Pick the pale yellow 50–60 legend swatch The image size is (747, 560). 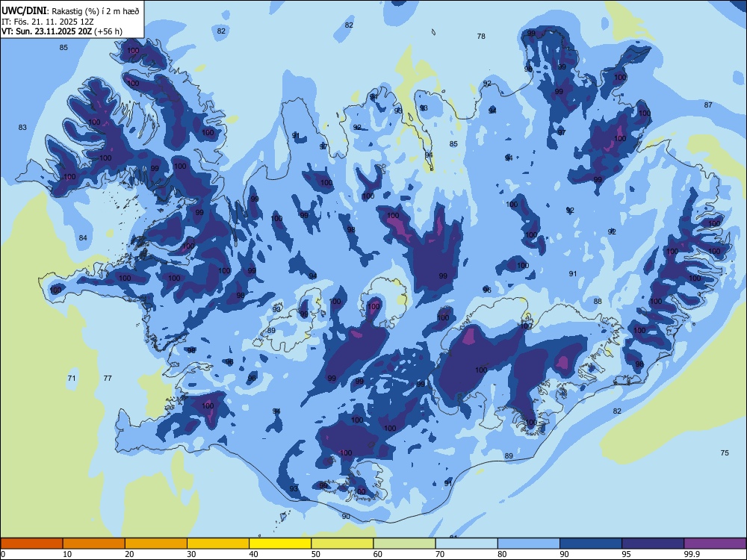[x=342, y=544]
